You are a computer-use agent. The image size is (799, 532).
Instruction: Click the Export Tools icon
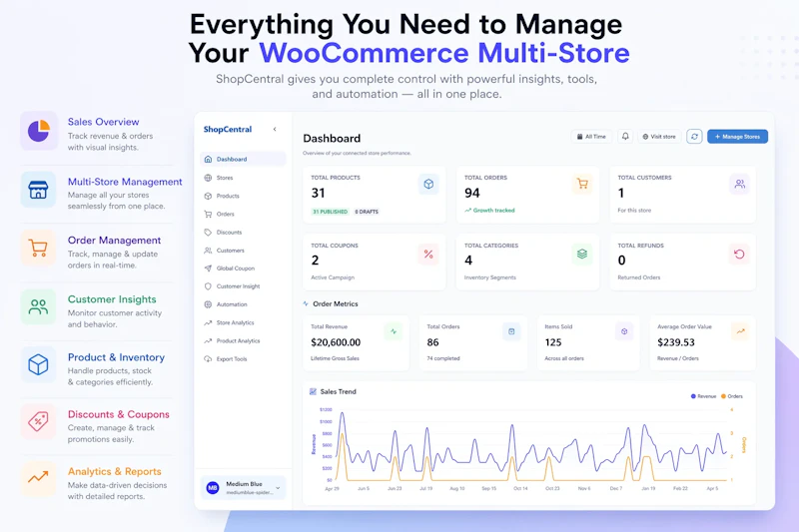tap(208, 359)
